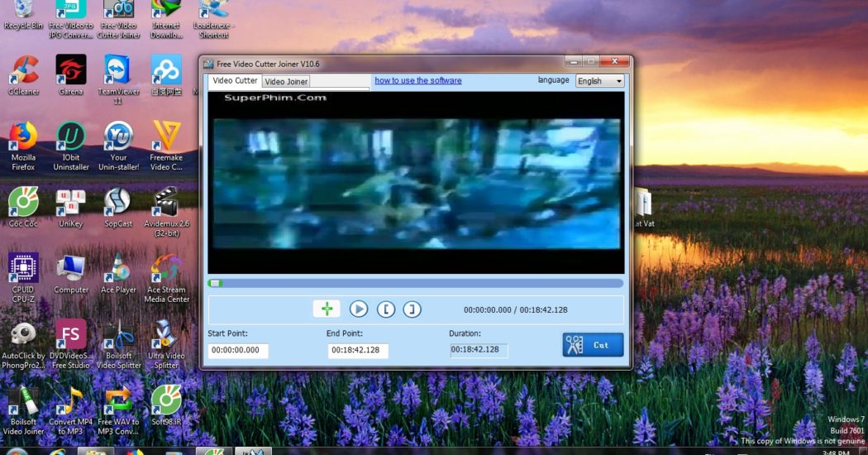Launch Internet Download Manager shortcut

[166, 19]
